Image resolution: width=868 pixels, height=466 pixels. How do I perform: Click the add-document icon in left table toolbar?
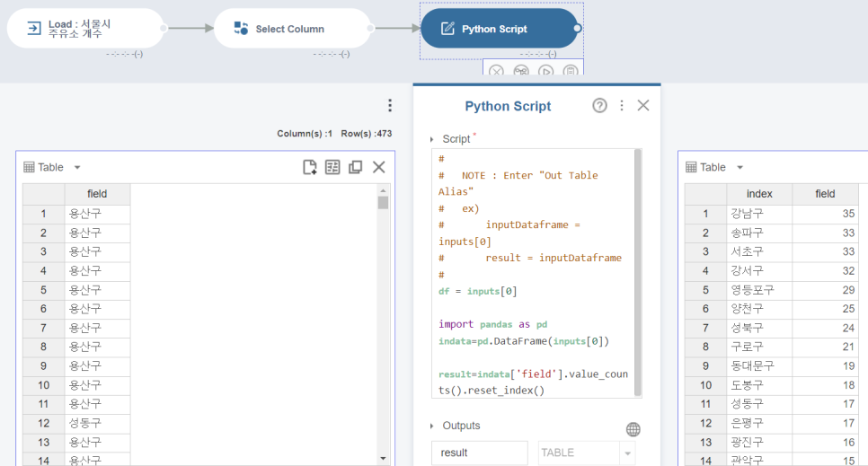[310, 167]
